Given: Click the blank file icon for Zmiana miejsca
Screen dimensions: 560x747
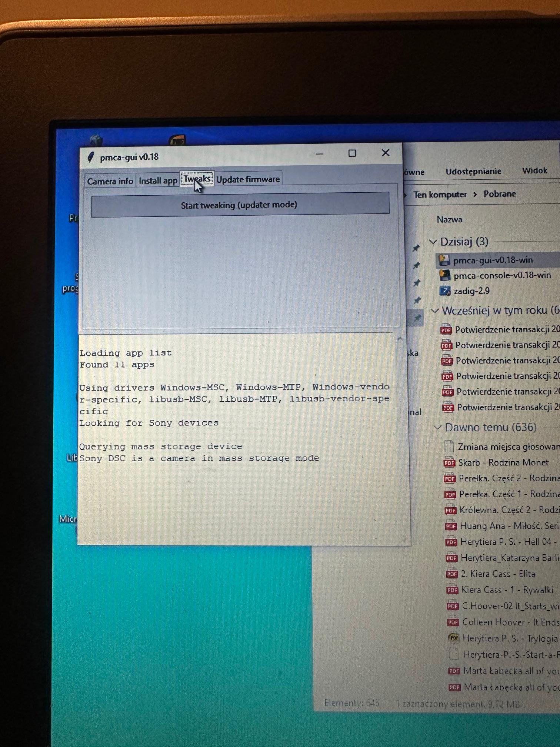Looking at the screenshot, I should click(x=449, y=446).
